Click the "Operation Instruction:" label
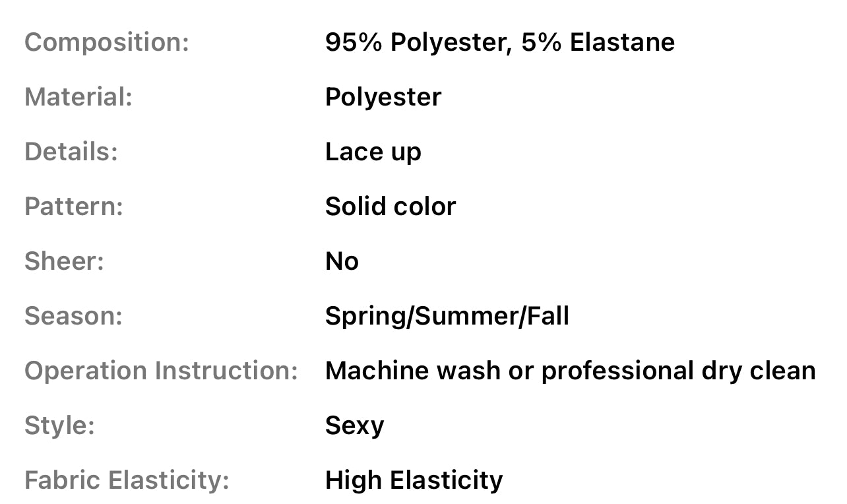847x504 pixels. pos(162,371)
